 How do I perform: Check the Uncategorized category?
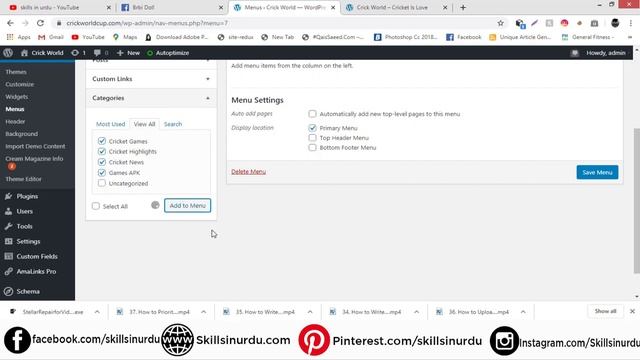tap(102, 183)
